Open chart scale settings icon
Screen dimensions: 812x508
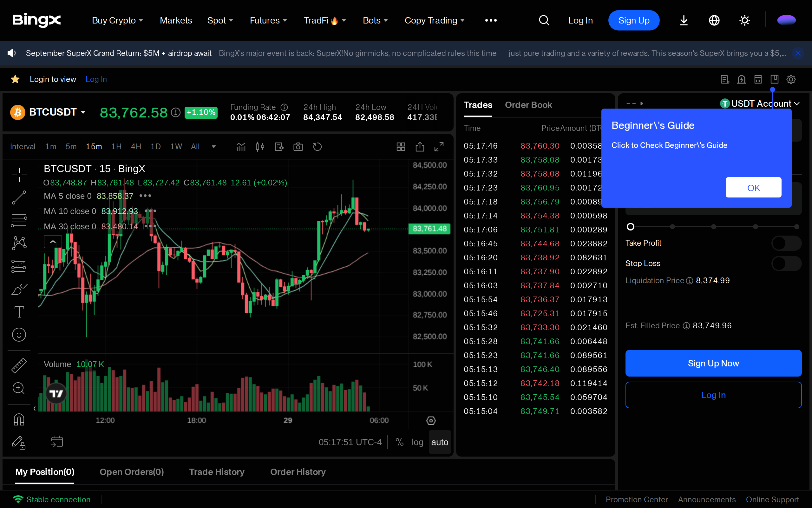tap(431, 421)
